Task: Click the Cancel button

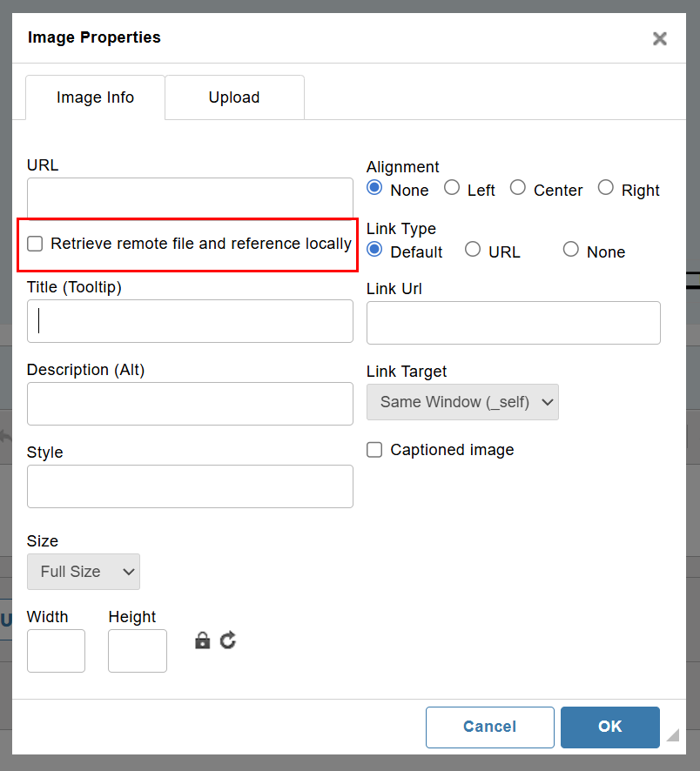Action: pos(490,727)
